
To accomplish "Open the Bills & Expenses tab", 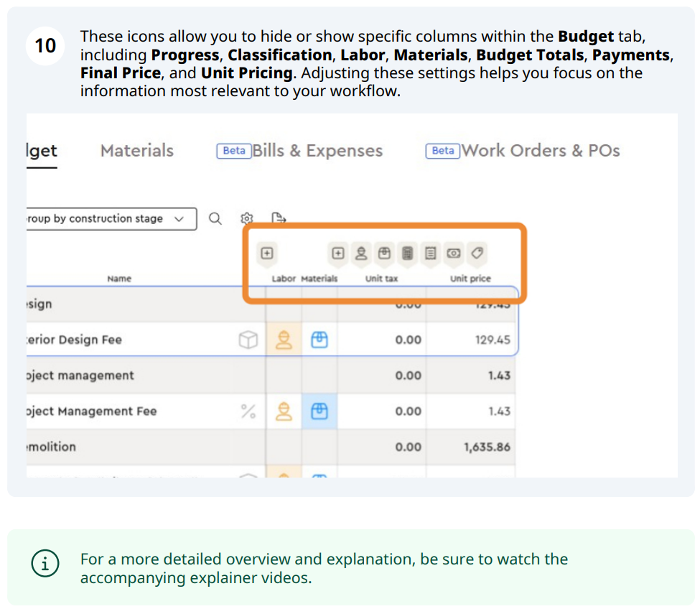I will [317, 151].
